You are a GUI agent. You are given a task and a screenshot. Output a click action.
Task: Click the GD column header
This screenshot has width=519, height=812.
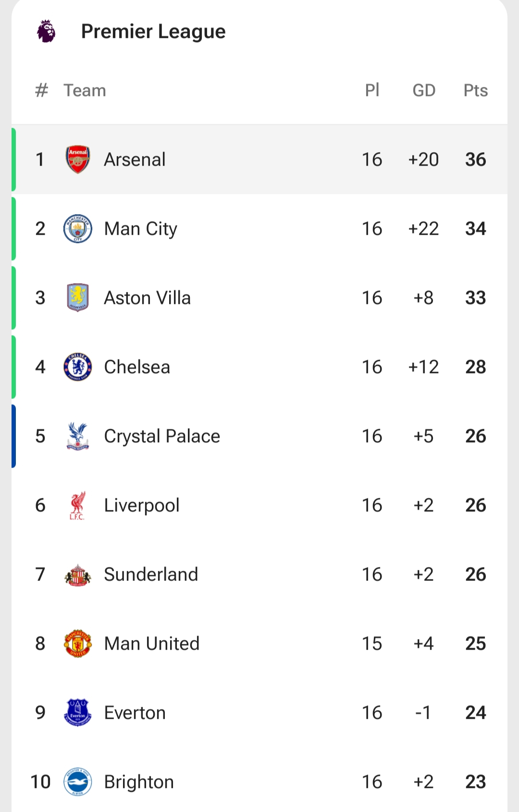pos(424,90)
